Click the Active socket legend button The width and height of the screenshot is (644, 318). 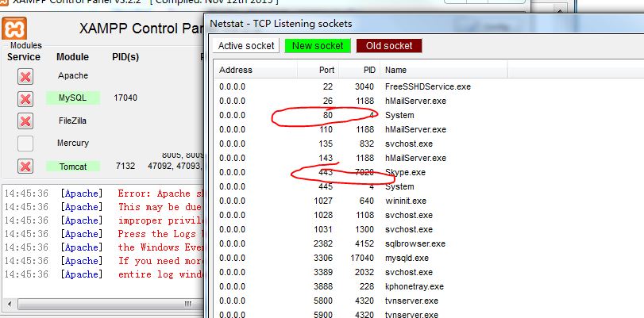pos(246,45)
